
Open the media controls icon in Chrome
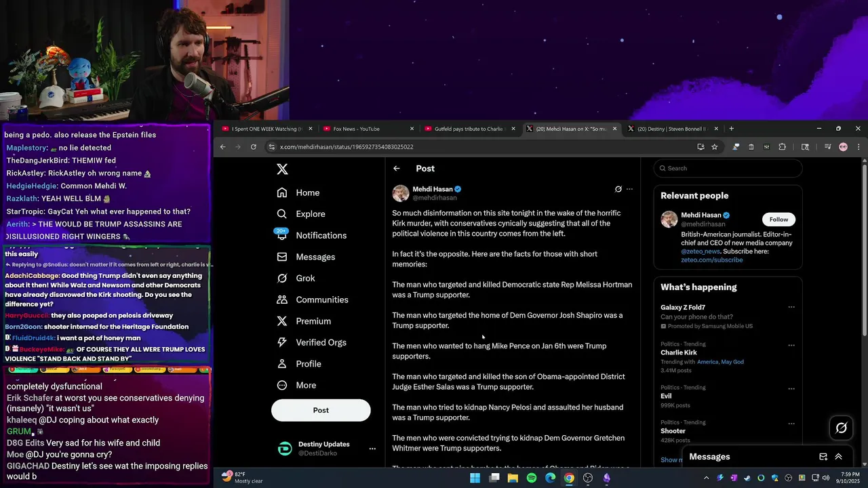(x=828, y=147)
